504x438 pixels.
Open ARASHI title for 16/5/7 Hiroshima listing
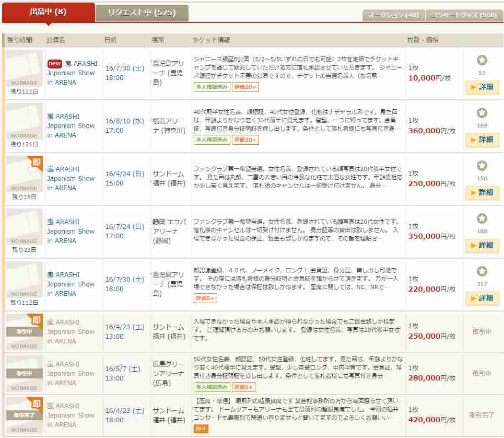click(x=71, y=373)
